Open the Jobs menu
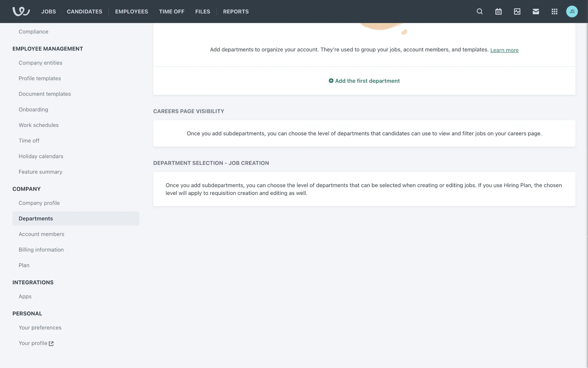 point(48,11)
